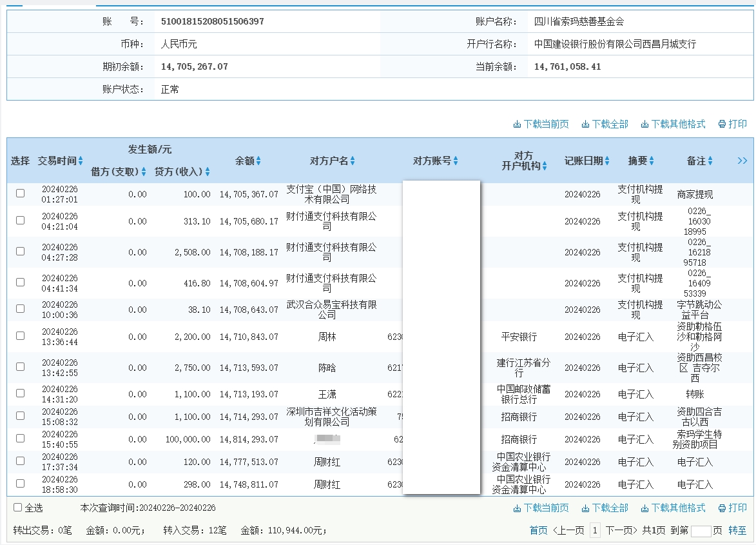Click the page number input field
The height and width of the screenshot is (545, 756).
point(701,531)
